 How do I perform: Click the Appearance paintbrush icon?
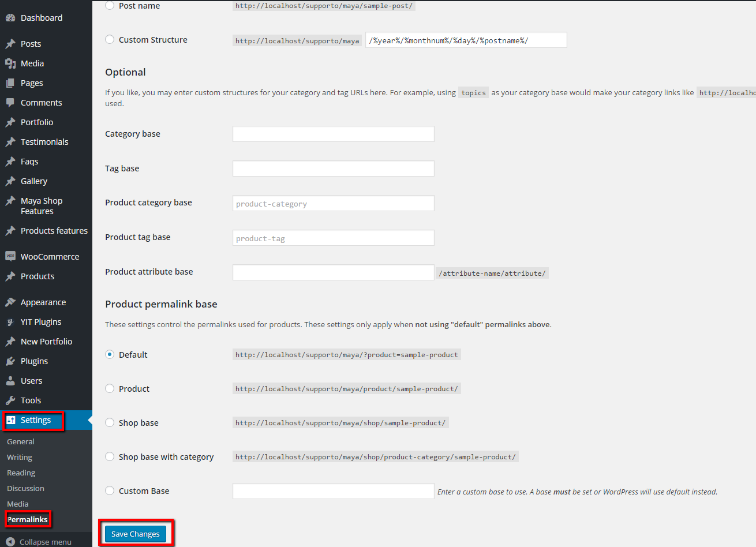[10, 302]
